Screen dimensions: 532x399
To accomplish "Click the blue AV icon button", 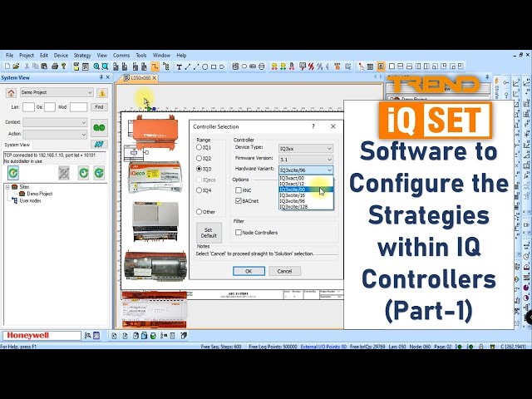I will 99,144.
